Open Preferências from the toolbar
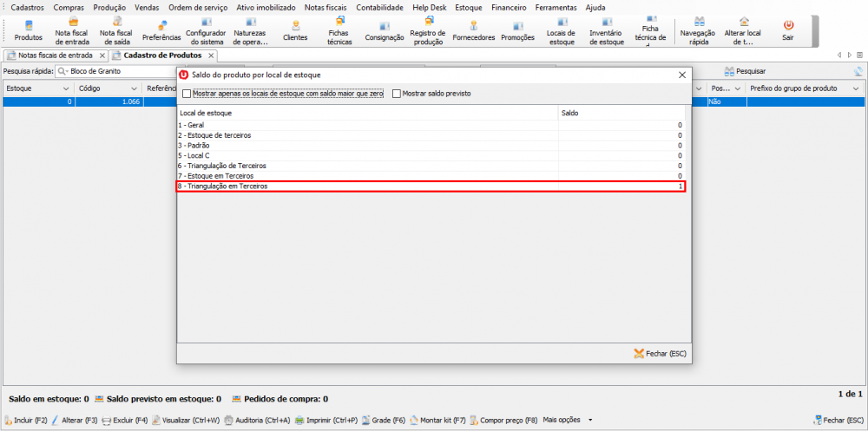This screenshot has width=868, height=431. coord(161,30)
